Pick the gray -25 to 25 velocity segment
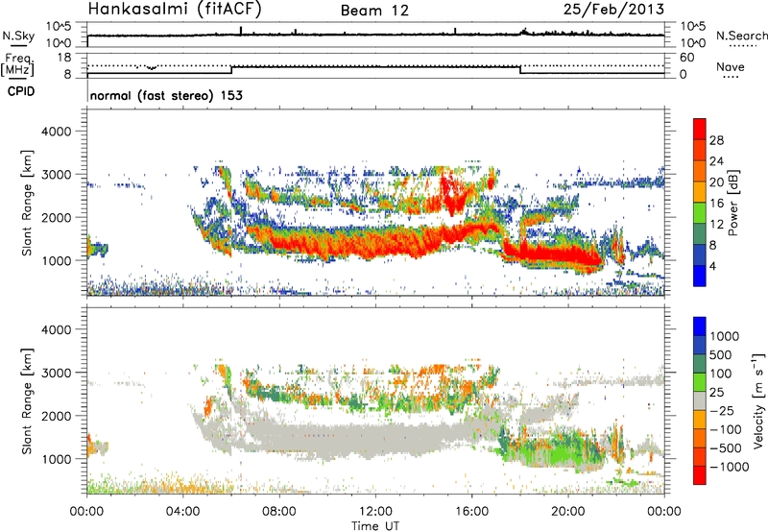The width and height of the screenshot is (768, 532). click(700, 400)
